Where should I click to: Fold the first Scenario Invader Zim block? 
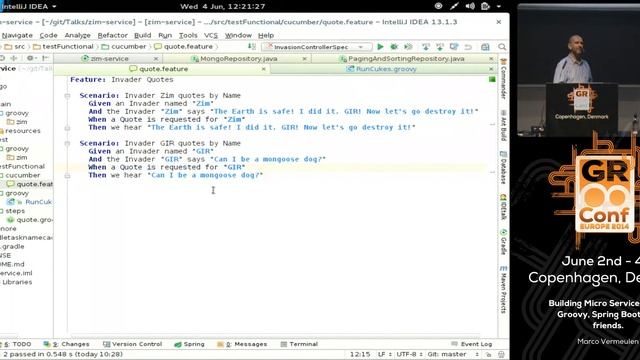(x=67, y=96)
